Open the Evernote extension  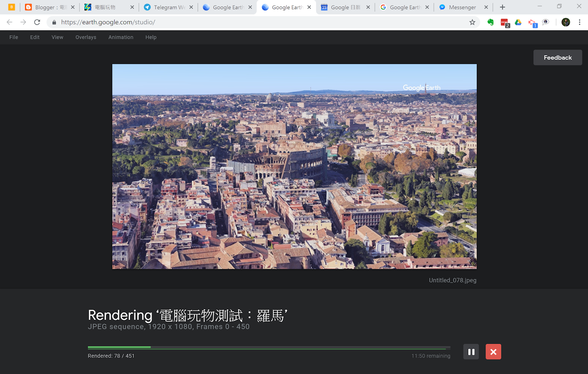(490, 22)
